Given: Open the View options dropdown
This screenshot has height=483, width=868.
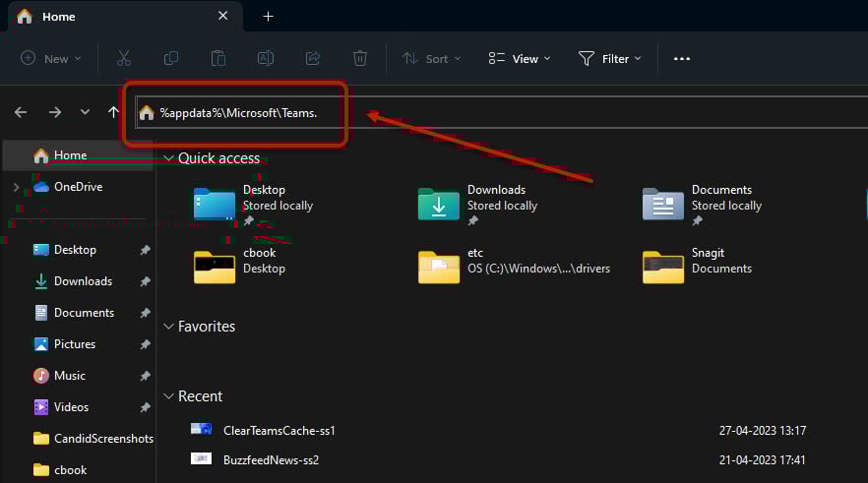Looking at the screenshot, I should (520, 59).
